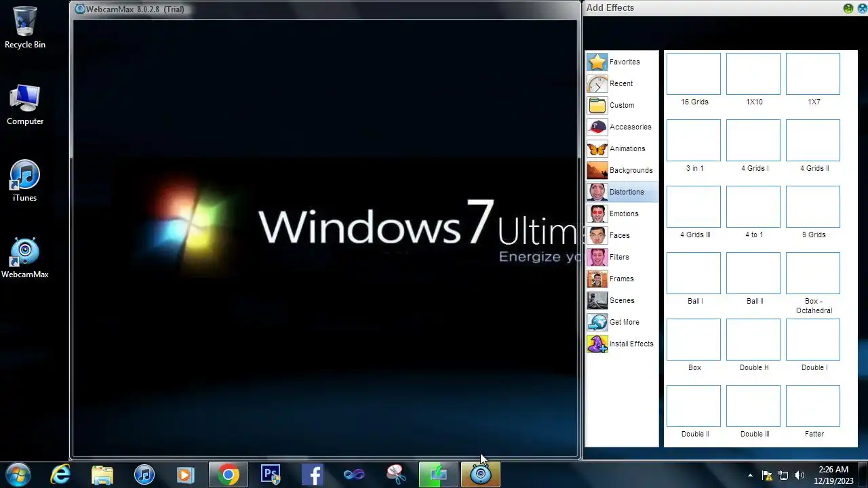Open Photoshop from the taskbar
The width and height of the screenshot is (868, 488).
click(271, 474)
